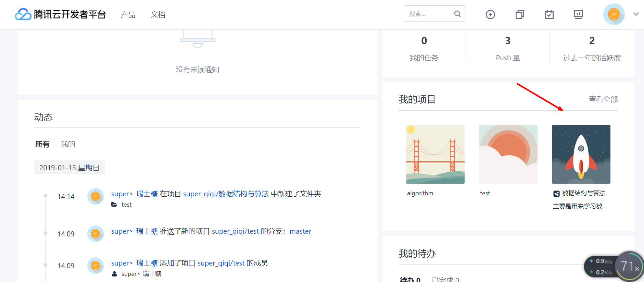
Task: Click the 数据结构与算法 project title
Action: click(x=584, y=193)
